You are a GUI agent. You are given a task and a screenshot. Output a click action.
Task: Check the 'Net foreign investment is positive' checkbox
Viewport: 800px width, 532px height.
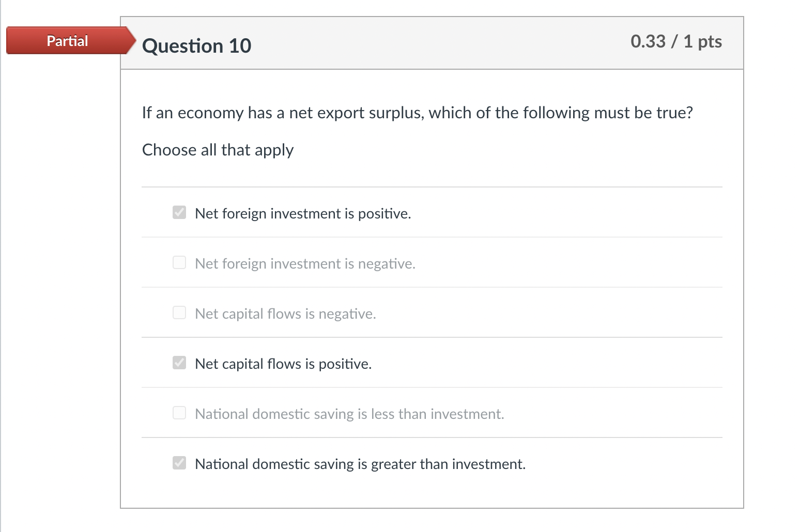(179, 212)
